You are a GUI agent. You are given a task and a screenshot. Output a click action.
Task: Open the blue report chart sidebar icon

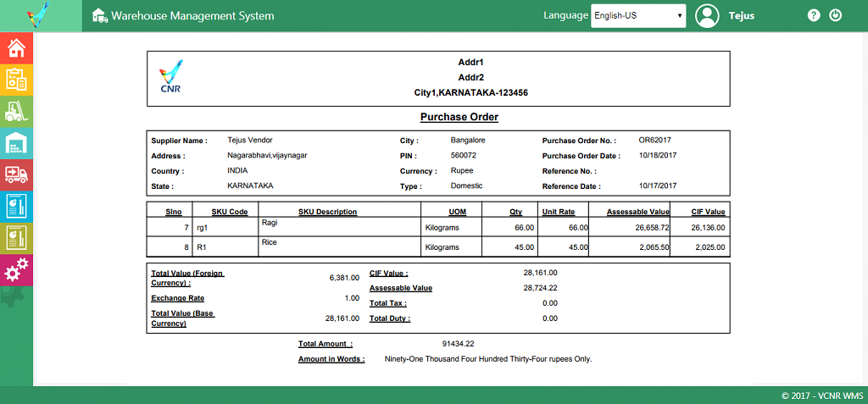pos(16,207)
